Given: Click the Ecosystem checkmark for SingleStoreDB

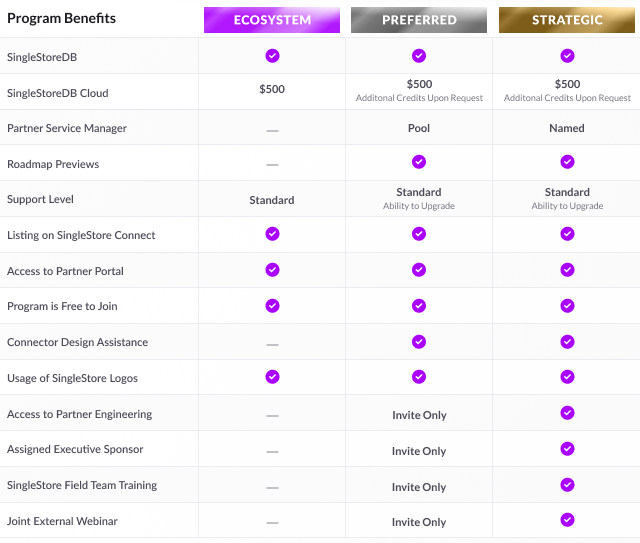Looking at the screenshot, I should pyautogui.click(x=272, y=56).
